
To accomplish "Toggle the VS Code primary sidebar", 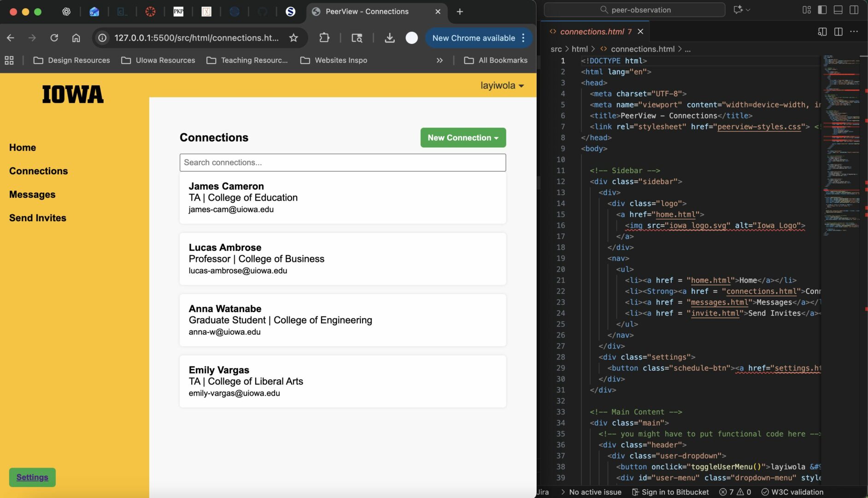I will click(822, 10).
